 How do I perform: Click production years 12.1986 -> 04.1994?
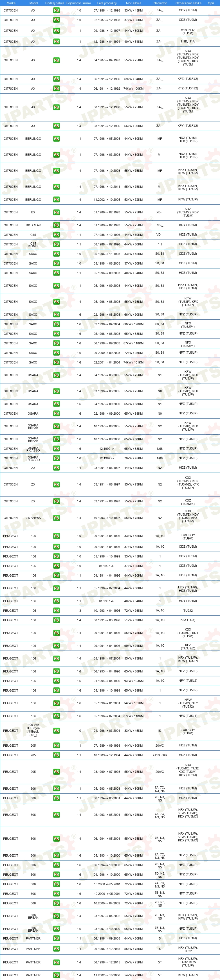click(x=107, y=42)
